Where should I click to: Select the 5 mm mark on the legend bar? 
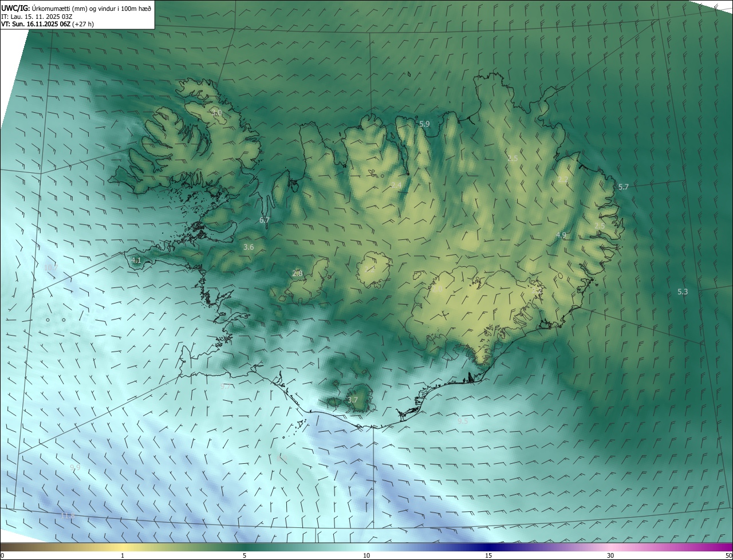(x=245, y=555)
